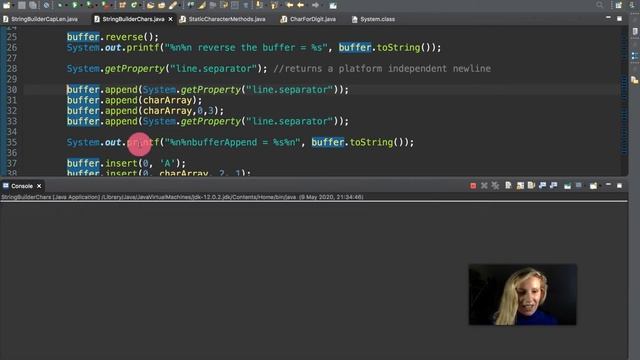Open the Run button dropdown arrow
The width and height of the screenshot is (640, 360).
[81, 6]
